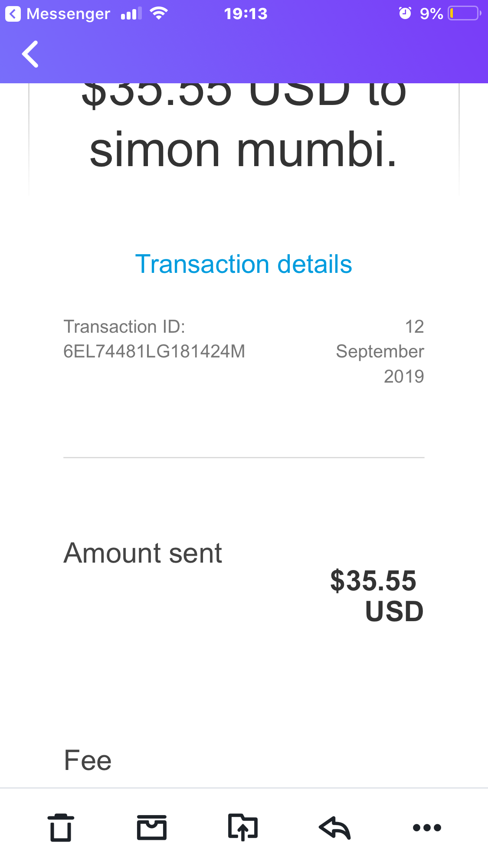Tap the simon mumbi recipient heading
Image resolution: width=488 pixels, height=868 pixels.
point(243,150)
